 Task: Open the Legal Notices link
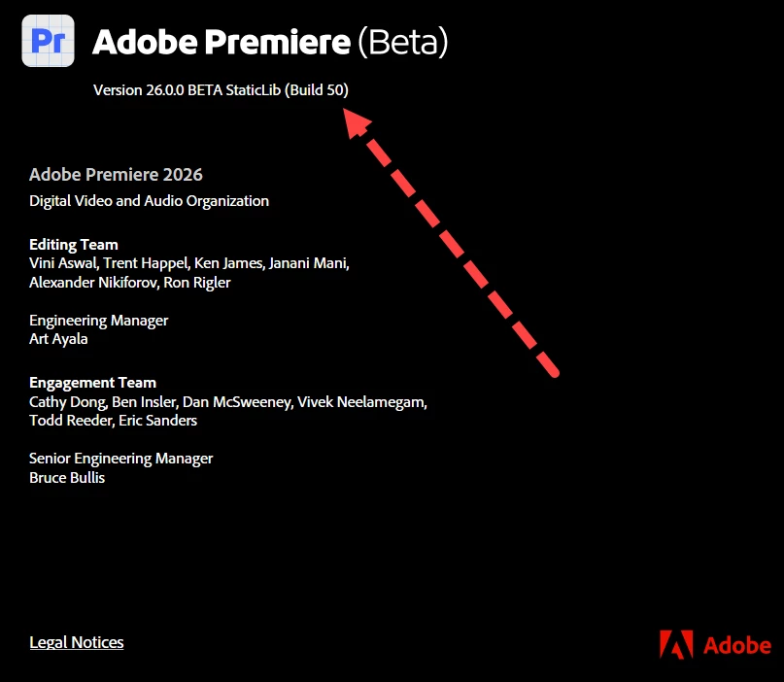click(x=77, y=642)
